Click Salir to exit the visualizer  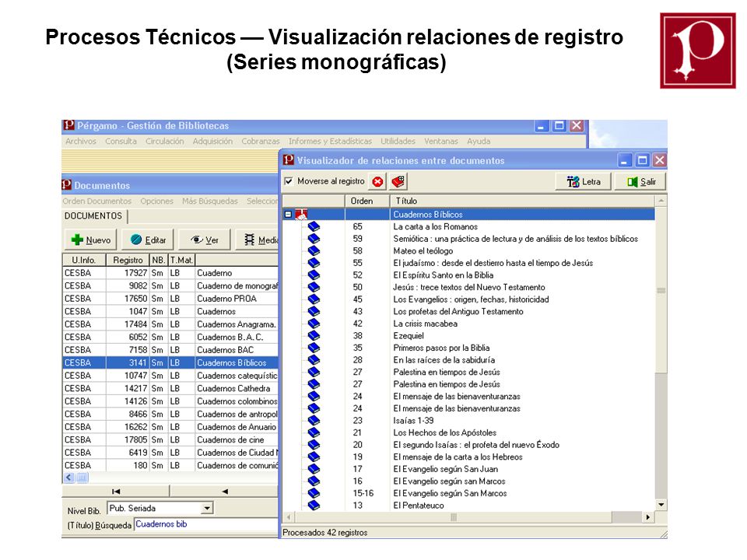coord(640,181)
